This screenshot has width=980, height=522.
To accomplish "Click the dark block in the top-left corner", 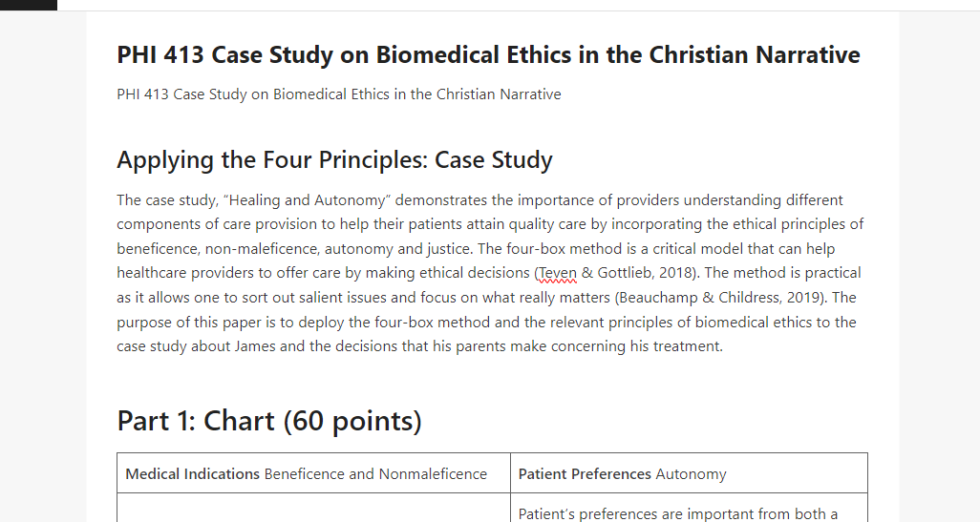I will tap(28, 5).
